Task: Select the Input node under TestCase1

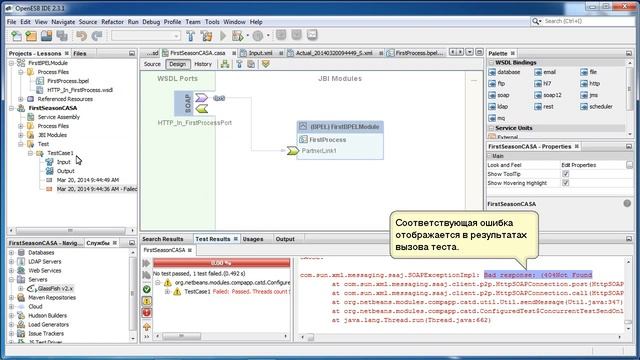Action: coord(63,162)
